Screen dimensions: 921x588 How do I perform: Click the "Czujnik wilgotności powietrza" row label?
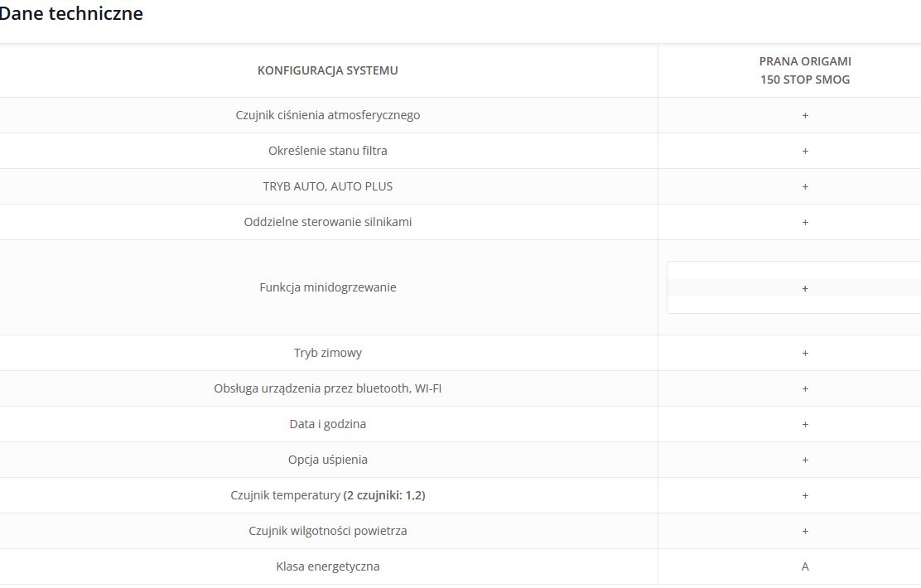point(328,531)
